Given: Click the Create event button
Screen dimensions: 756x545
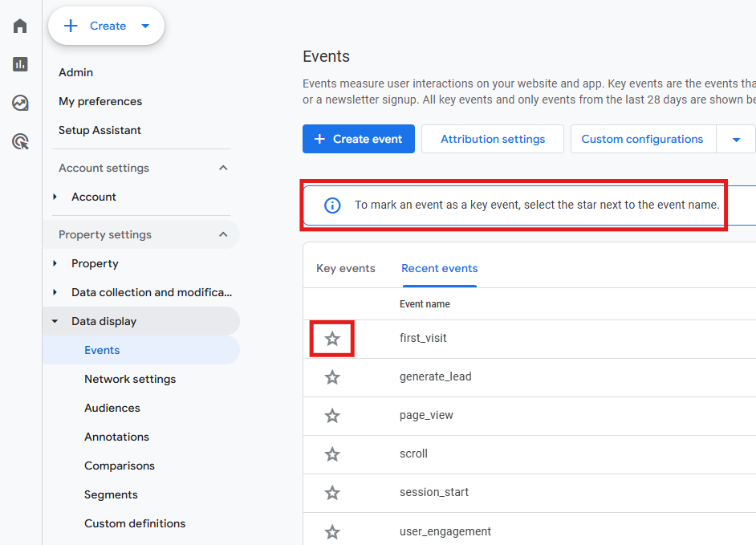Looking at the screenshot, I should click(359, 139).
